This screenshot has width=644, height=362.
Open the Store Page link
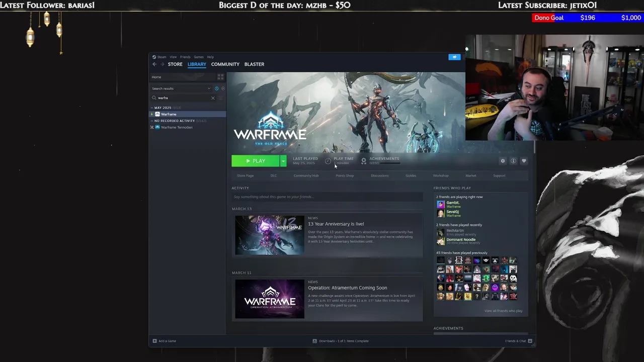[246, 175]
